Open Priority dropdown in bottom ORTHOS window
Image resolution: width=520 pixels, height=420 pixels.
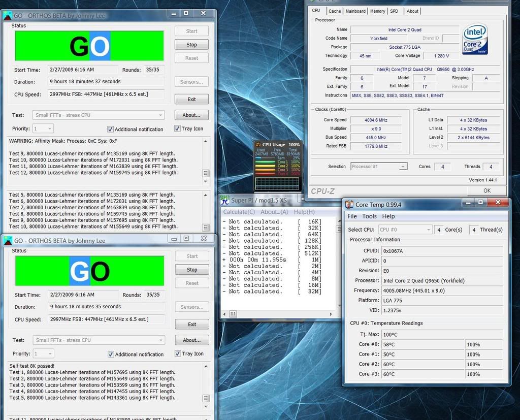44,353
